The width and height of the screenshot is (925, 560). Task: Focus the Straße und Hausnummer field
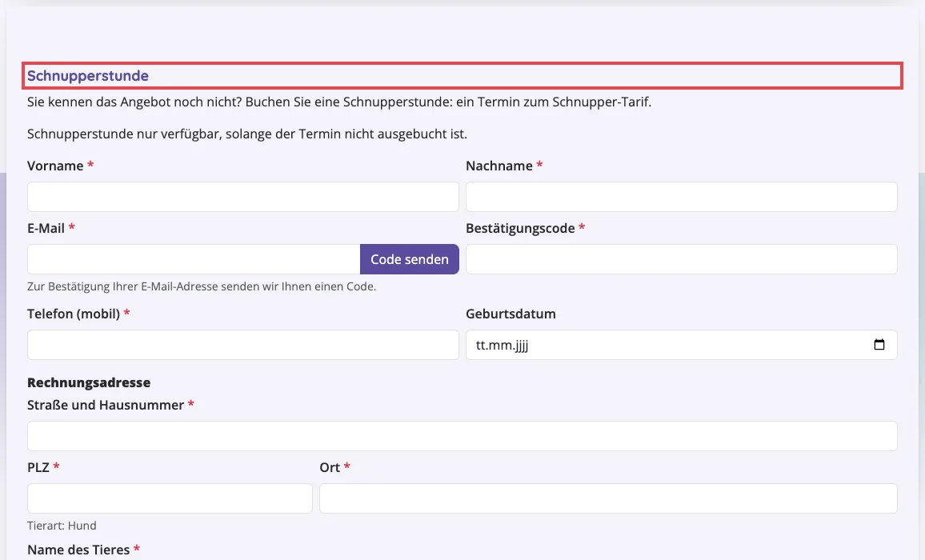click(462, 436)
